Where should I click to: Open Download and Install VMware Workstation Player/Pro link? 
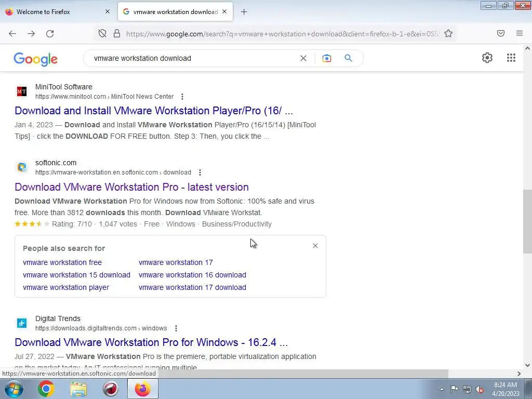pyautogui.click(x=154, y=111)
